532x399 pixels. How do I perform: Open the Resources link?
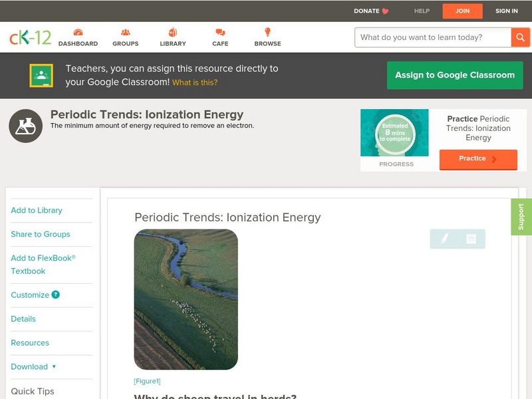pos(30,342)
